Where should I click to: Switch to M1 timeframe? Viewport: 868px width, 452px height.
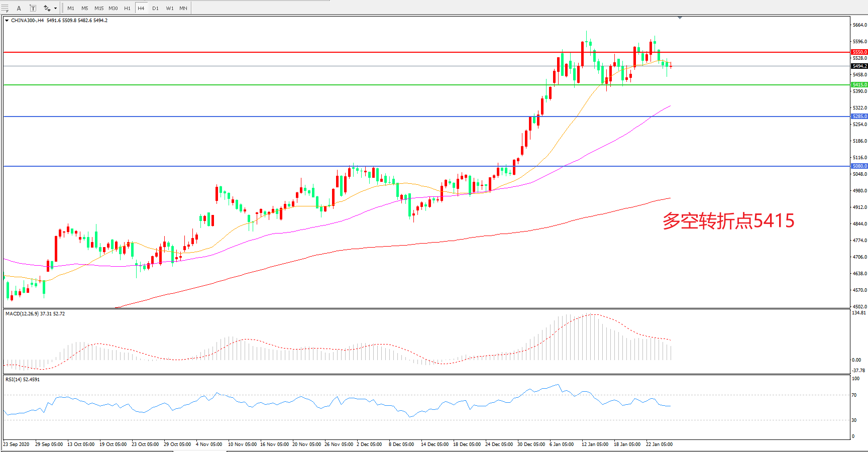[71, 8]
